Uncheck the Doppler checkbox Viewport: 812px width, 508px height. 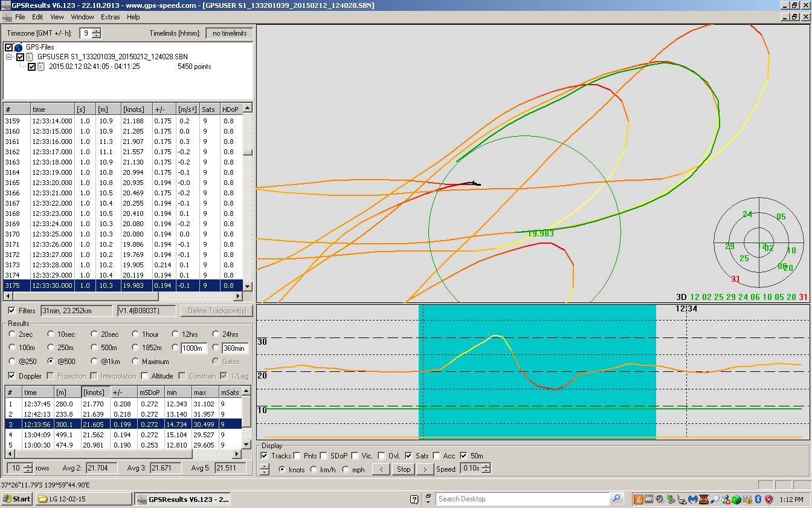coord(13,376)
